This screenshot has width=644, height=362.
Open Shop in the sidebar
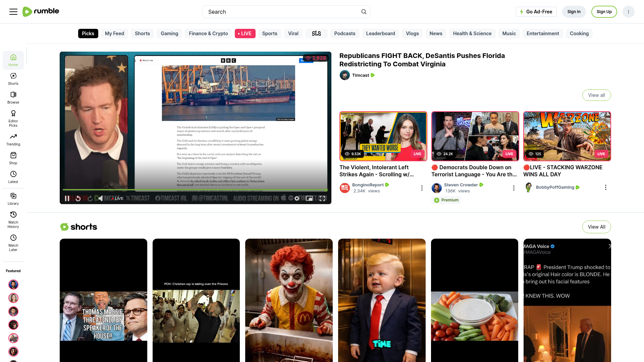coord(13,159)
